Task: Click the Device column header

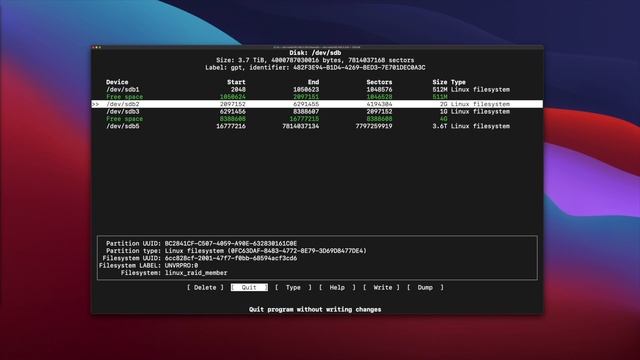Action: 117,82
